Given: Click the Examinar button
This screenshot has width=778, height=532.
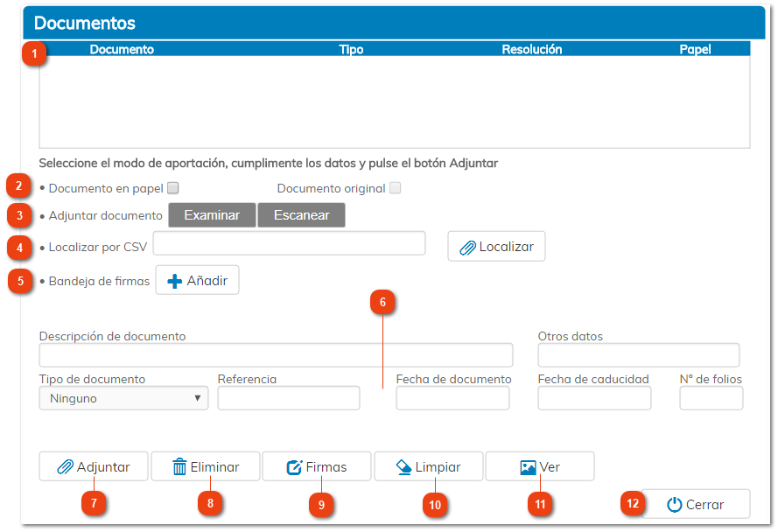Looking at the screenshot, I should pyautogui.click(x=211, y=214).
